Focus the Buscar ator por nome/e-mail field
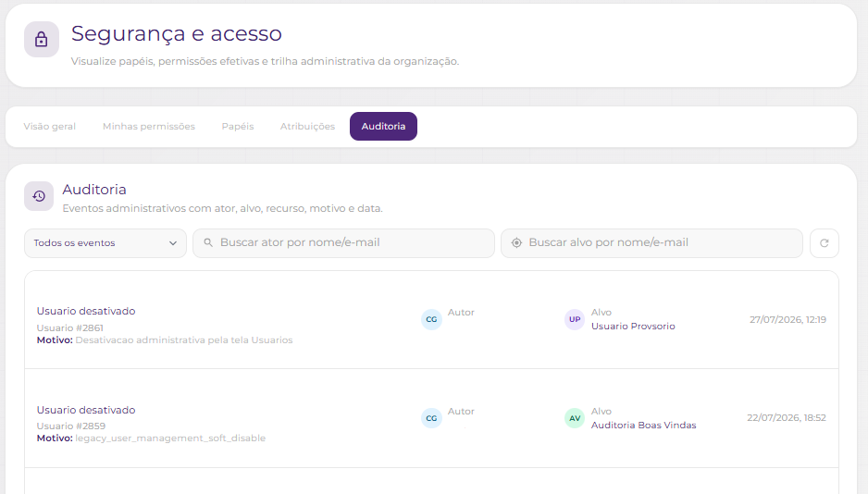The image size is (868, 494). click(343, 243)
